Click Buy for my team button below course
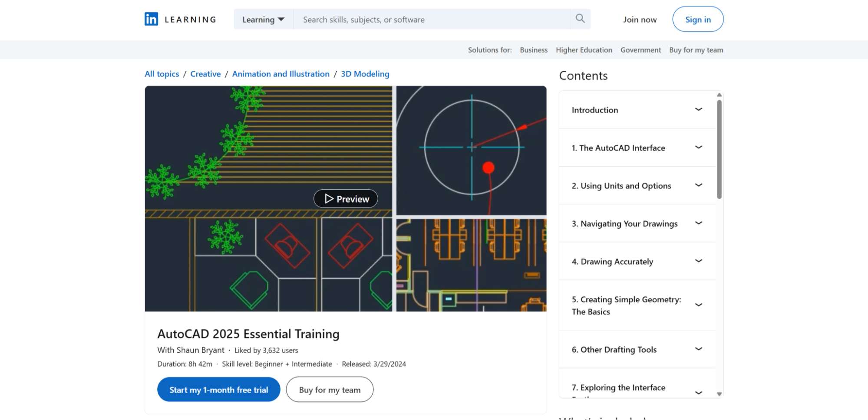This screenshot has width=868, height=420. coord(330,390)
